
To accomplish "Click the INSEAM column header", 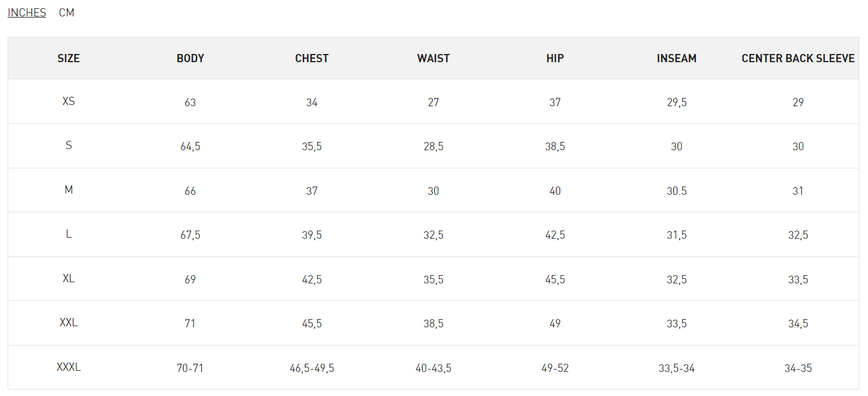I will coord(676,58).
